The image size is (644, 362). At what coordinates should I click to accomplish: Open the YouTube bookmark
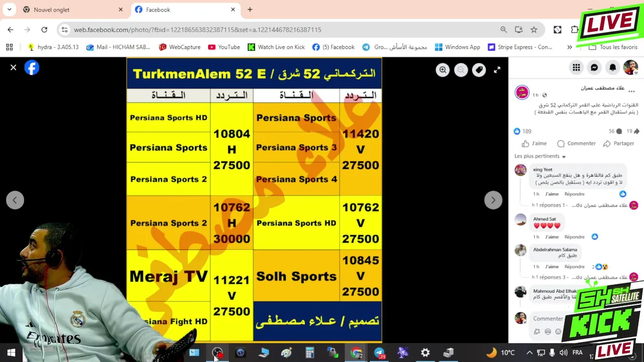[x=224, y=47]
